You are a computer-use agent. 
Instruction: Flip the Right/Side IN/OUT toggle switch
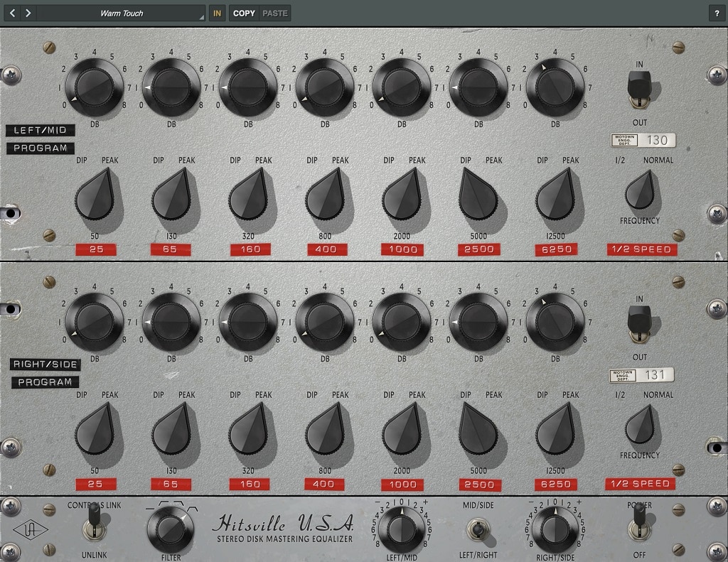tap(639, 324)
